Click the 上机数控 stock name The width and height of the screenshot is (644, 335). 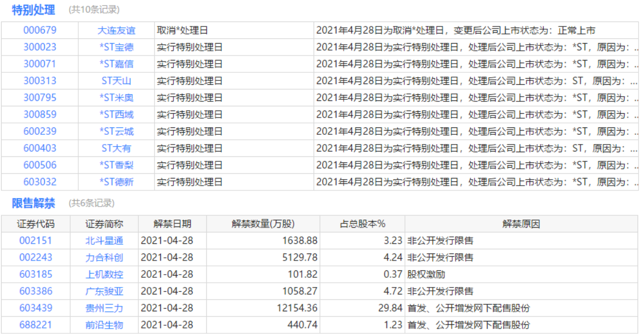click(x=104, y=274)
